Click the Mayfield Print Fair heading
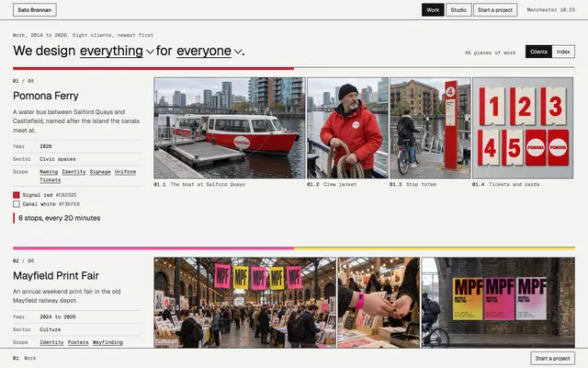The height and width of the screenshot is (368, 588). click(56, 276)
